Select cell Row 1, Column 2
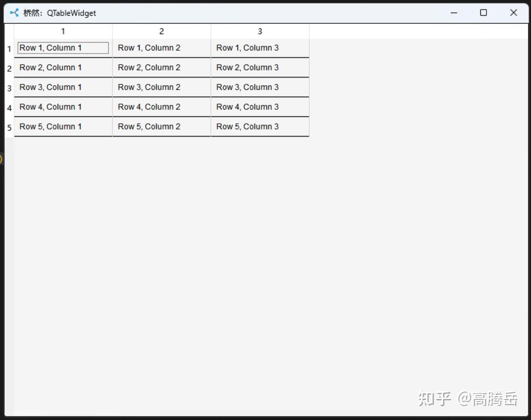The image size is (531, 420). (161, 48)
